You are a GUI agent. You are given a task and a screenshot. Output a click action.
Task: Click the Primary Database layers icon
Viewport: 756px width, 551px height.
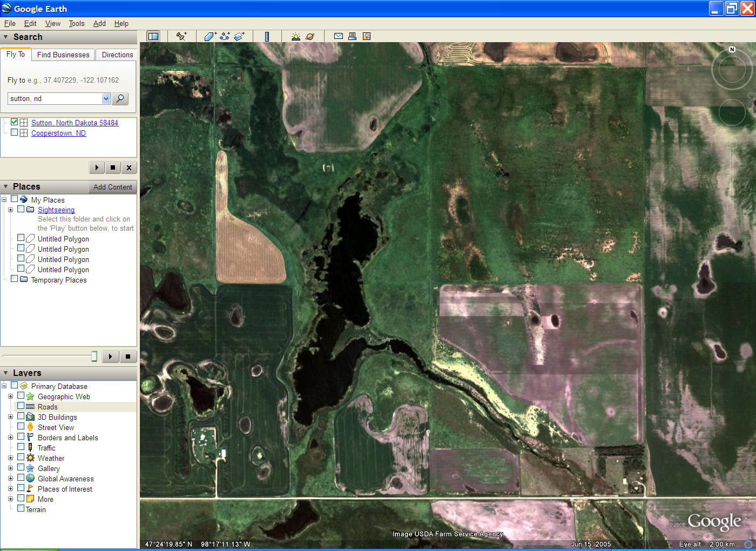tap(24, 386)
